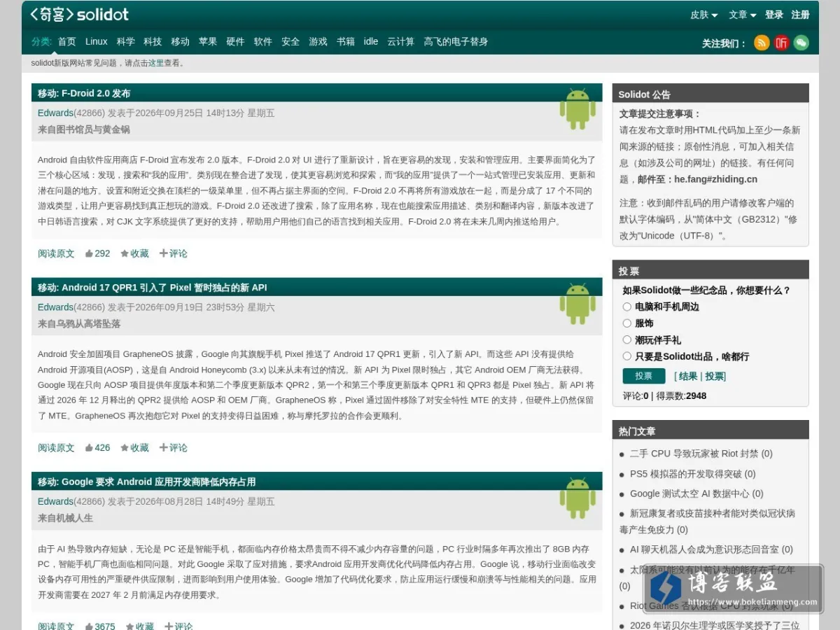Favorite the F-Droid 2.0 article
This screenshot has width=840, height=630.
[x=134, y=253]
